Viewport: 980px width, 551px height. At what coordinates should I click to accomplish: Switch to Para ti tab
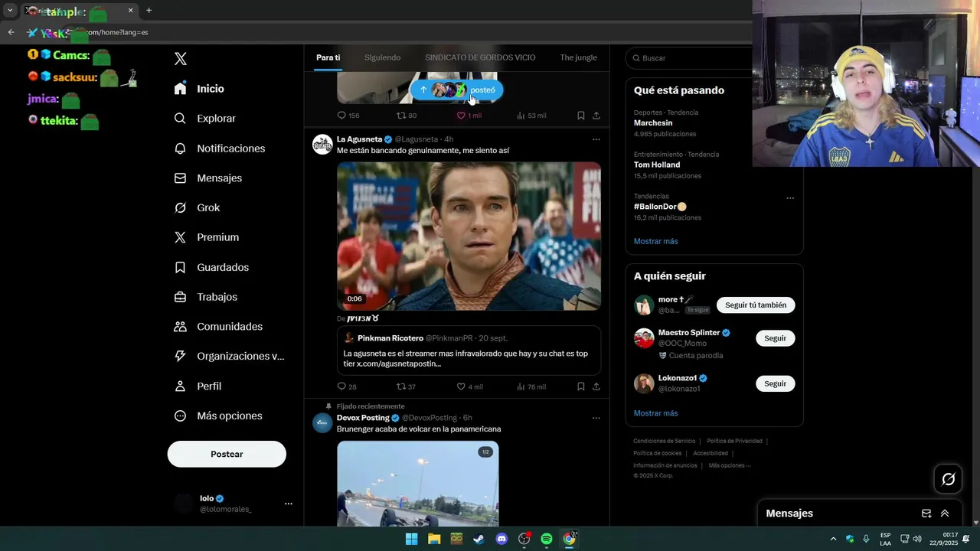328,57
